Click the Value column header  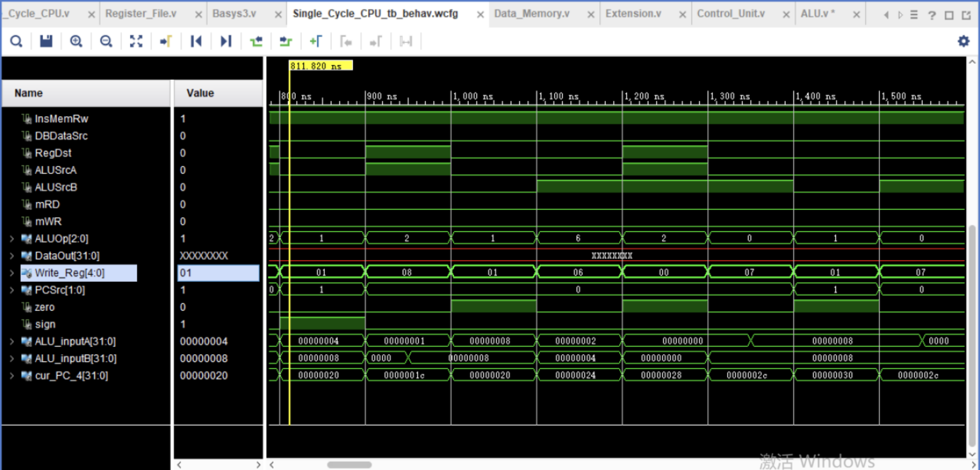[x=218, y=93]
